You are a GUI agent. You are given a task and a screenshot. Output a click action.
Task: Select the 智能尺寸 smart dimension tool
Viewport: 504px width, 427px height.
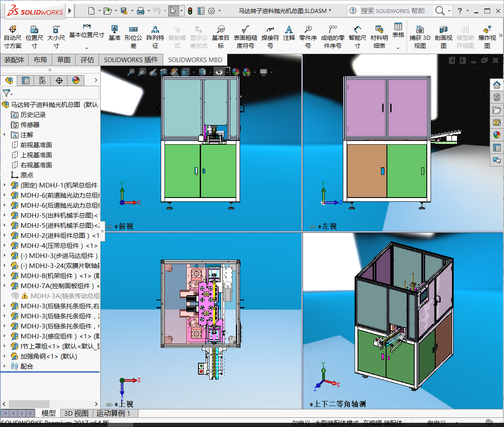357,36
